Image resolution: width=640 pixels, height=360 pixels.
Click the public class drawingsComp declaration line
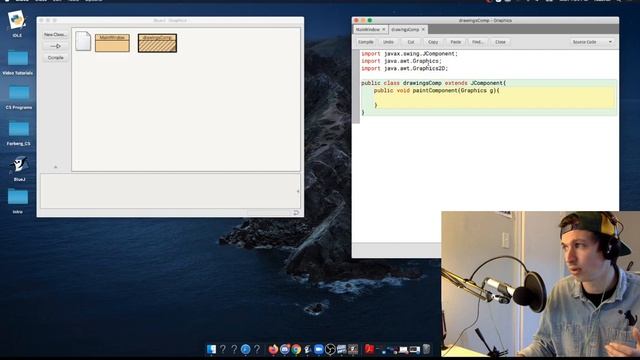tap(433, 83)
